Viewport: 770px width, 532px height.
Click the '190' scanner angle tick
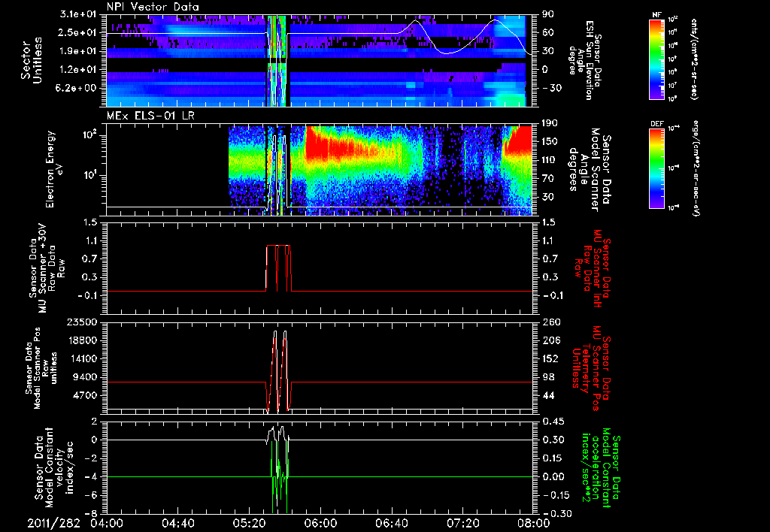point(550,123)
